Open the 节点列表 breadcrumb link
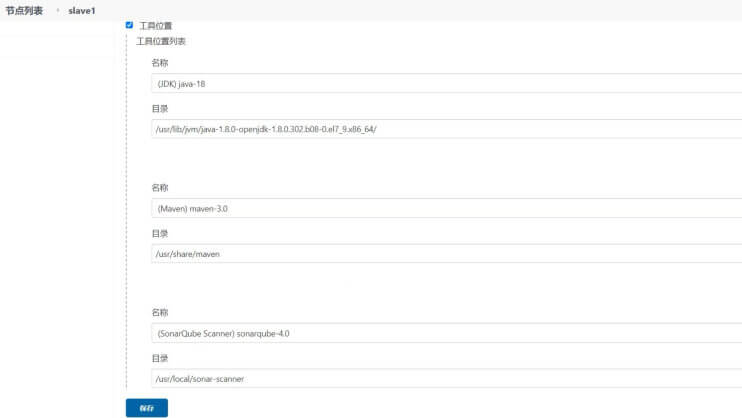 (x=24, y=10)
